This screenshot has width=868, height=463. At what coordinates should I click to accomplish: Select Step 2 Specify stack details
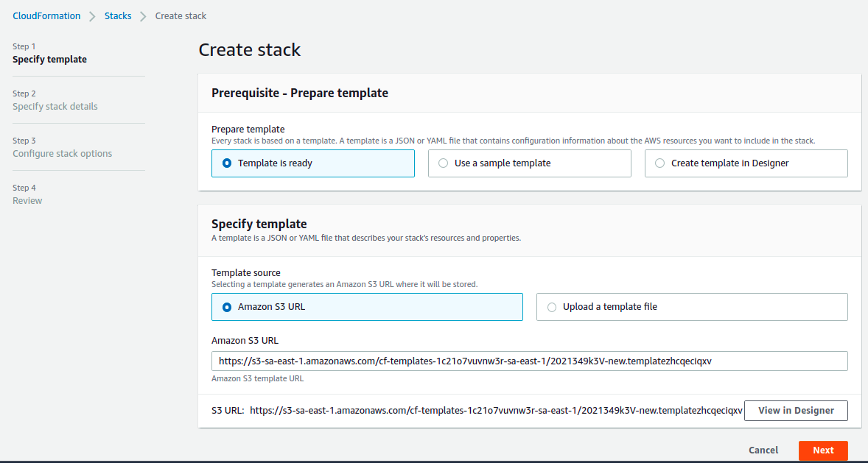click(x=55, y=100)
